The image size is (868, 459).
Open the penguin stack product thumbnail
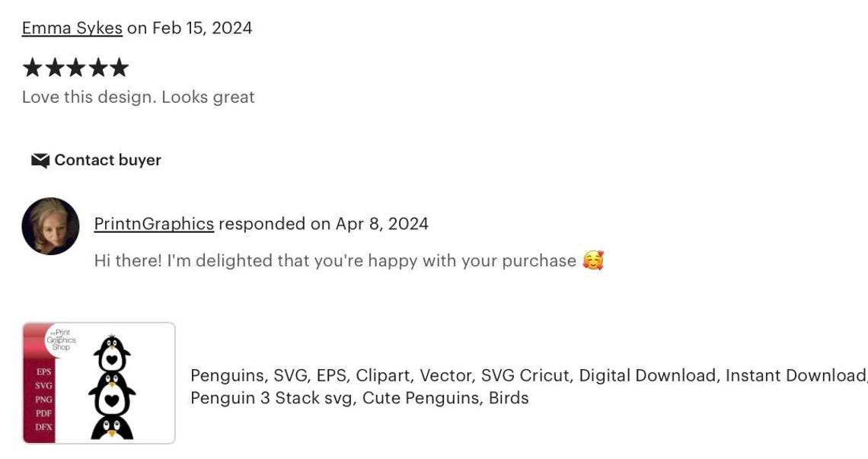click(x=99, y=383)
